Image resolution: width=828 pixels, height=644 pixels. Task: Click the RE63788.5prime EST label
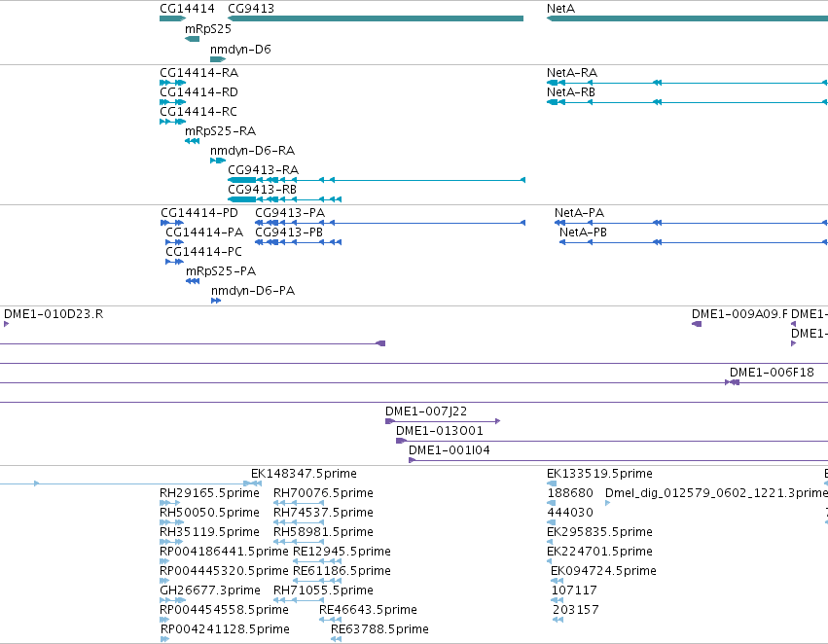(379, 629)
